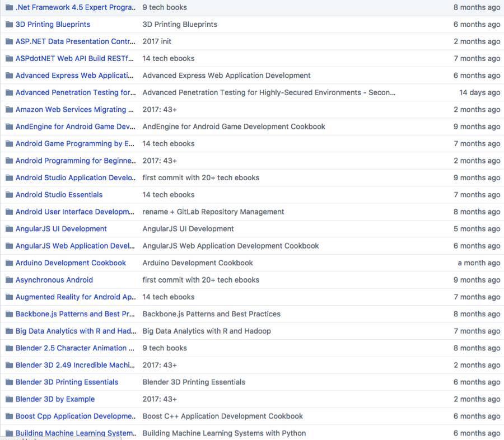
Task: Click folder icon for Big Data Analytics
Action: (10, 331)
